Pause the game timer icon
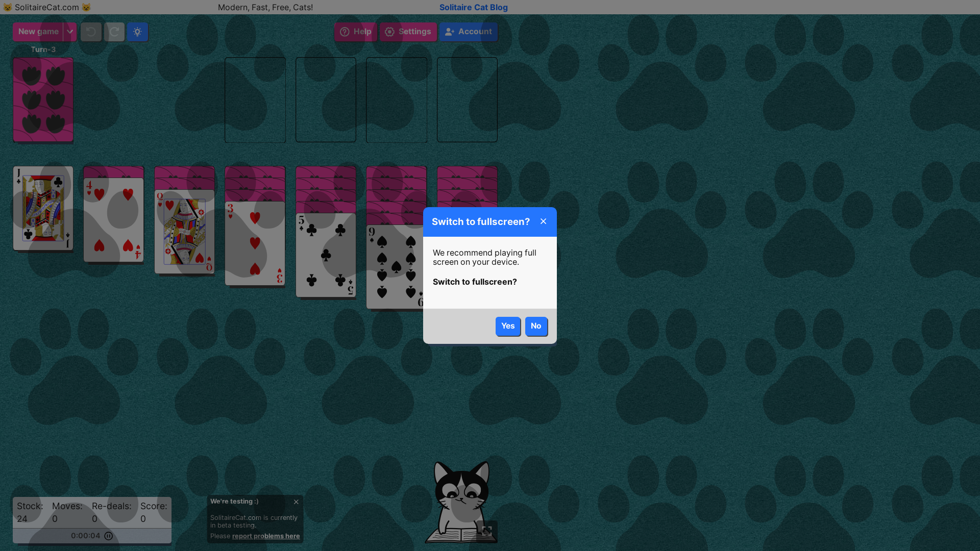 109,536
